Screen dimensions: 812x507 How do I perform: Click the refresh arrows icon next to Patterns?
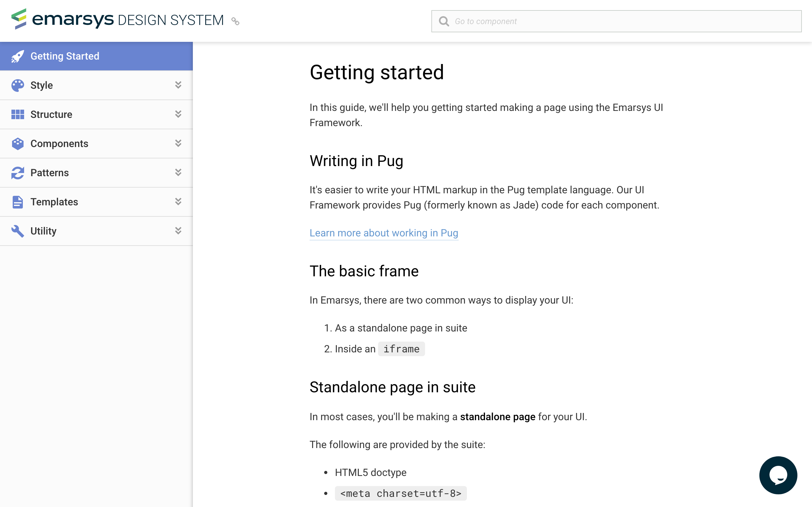17,173
